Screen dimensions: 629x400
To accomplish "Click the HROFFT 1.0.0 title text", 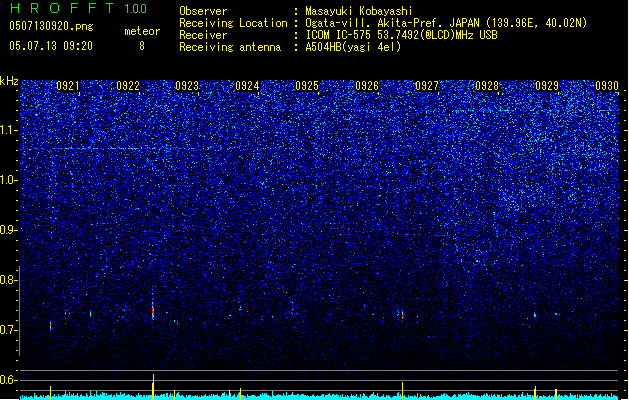I will pyautogui.click(x=78, y=8).
